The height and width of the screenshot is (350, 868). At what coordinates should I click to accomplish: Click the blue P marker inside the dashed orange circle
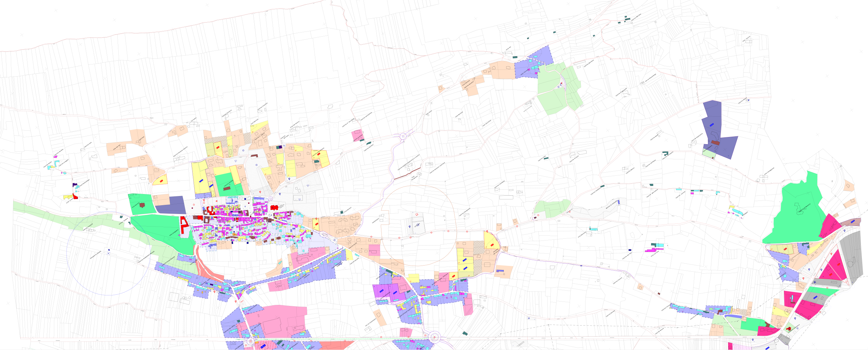(x=410, y=227)
